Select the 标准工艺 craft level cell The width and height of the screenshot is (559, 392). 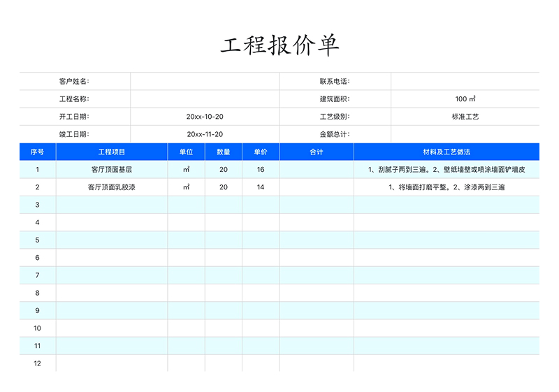(x=465, y=117)
